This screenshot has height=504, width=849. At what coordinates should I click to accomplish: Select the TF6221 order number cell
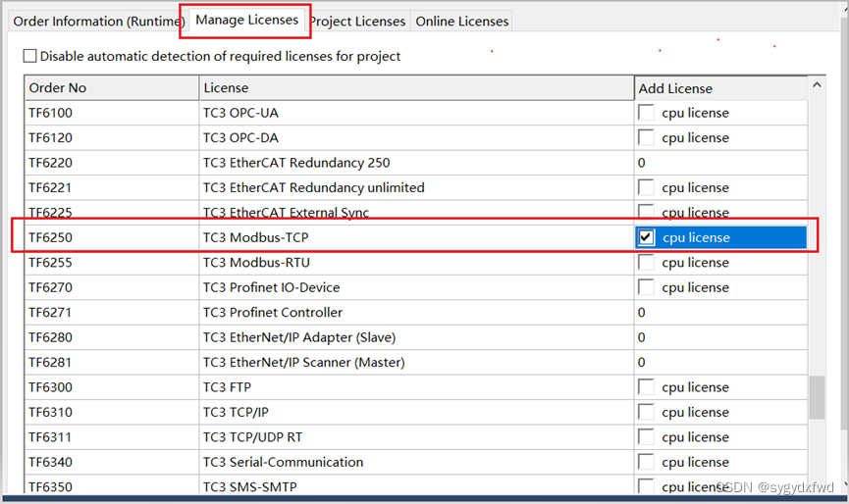[112, 187]
